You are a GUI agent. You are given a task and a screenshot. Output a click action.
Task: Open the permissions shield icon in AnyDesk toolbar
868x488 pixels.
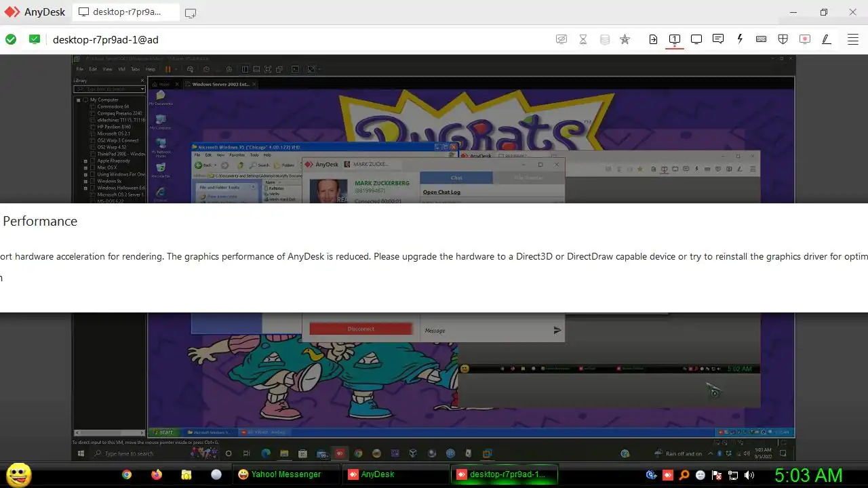pos(783,39)
